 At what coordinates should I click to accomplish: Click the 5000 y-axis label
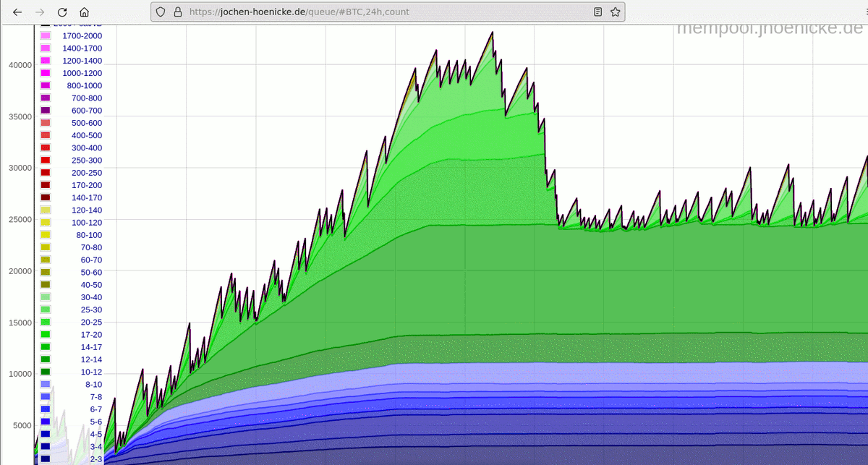pyautogui.click(x=22, y=425)
